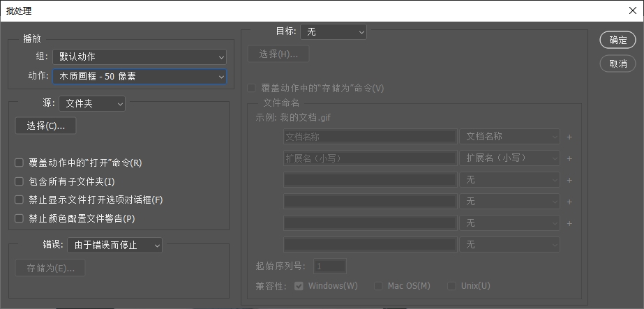Toggle the Windows(W) compatibility checkbox

pyautogui.click(x=299, y=285)
